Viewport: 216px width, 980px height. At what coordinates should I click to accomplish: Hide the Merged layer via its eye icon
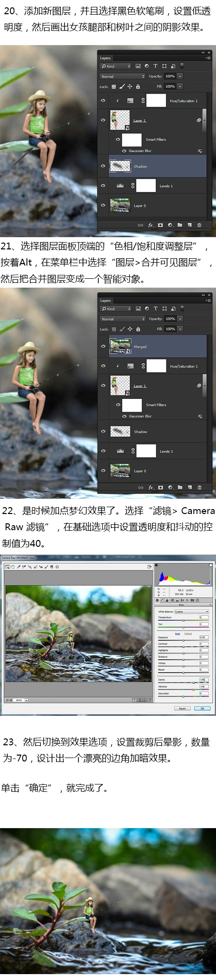103,346
